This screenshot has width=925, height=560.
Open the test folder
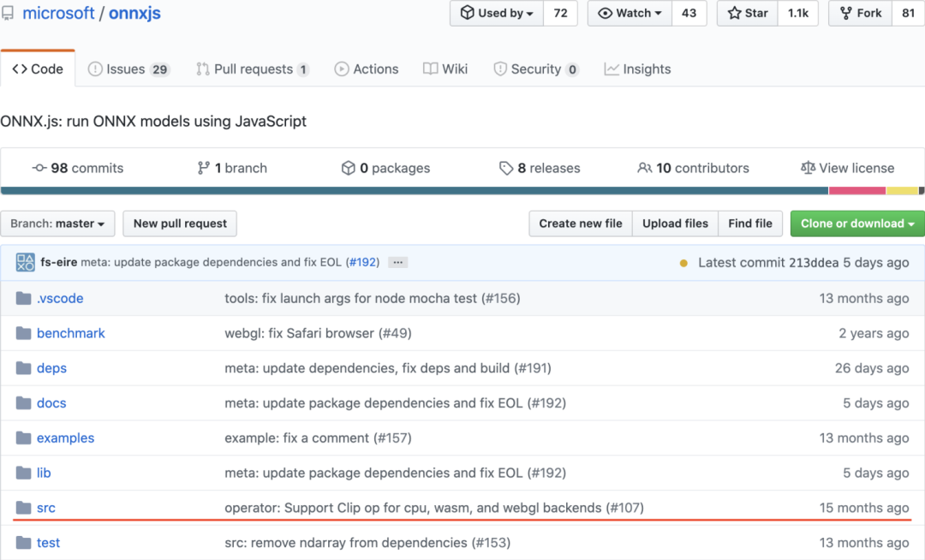click(48, 542)
